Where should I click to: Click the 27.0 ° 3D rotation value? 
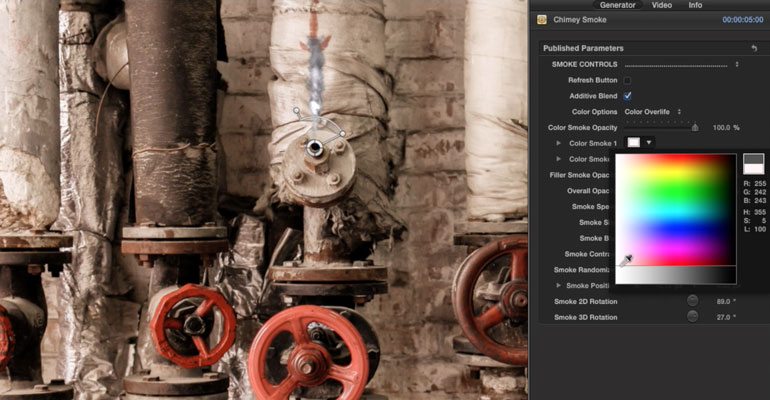point(726,317)
